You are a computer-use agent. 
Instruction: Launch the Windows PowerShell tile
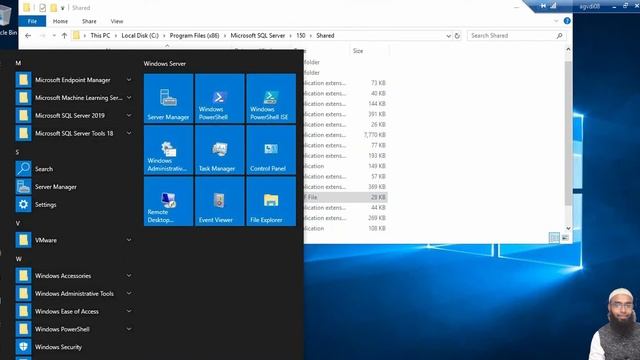tap(220, 98)
